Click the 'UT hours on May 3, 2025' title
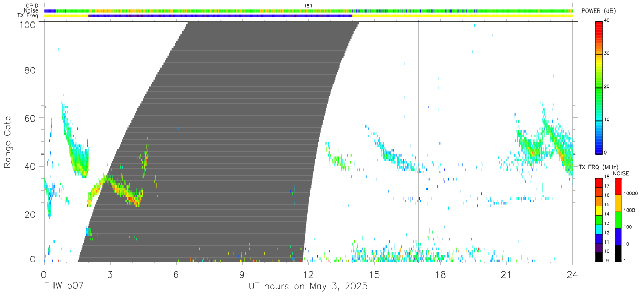Screen dimensions: 644x297 (308, 287)
